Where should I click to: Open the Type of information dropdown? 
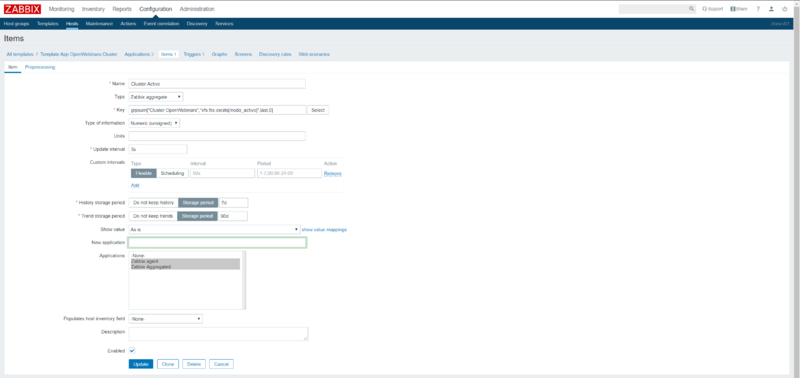[x=154, y=123]
